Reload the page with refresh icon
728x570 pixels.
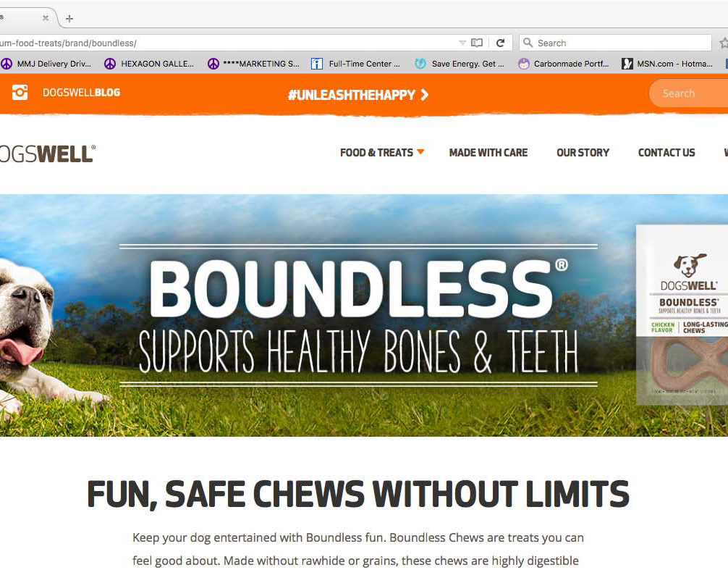click(x=501, y=43)
